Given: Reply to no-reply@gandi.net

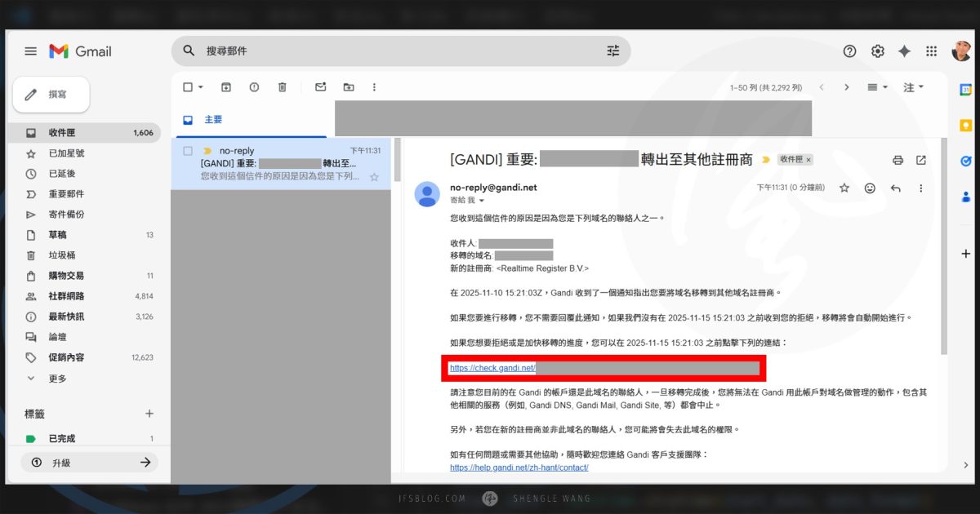Looking at the screenshot, I should pyautogui.click(x=895, y=188).
